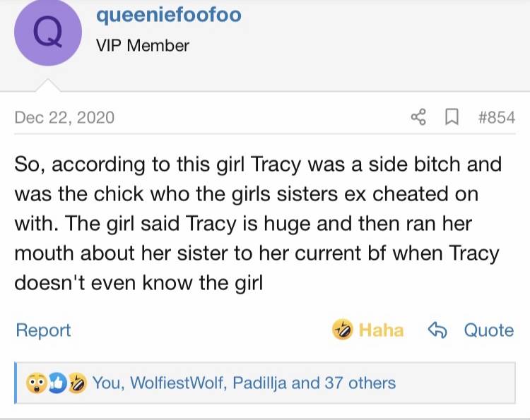Toggle the Haha reaction button
This screenshot has height=420, width=530.
(367, 330)
